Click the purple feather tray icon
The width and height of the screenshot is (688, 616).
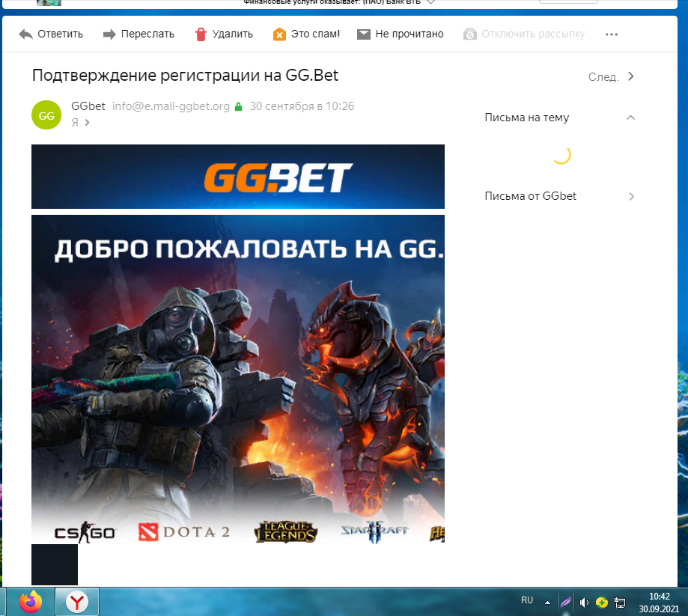click(565, 603)
